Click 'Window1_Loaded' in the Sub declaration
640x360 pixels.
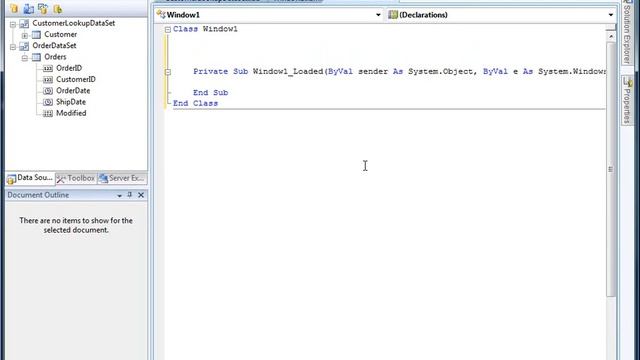point(288,71)
